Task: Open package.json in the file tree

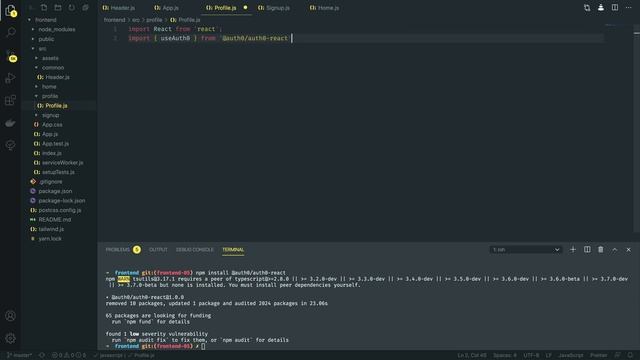Action: point(55,191)
